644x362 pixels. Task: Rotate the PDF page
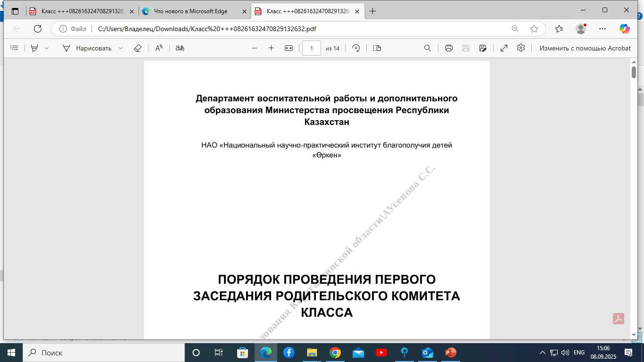357,48
